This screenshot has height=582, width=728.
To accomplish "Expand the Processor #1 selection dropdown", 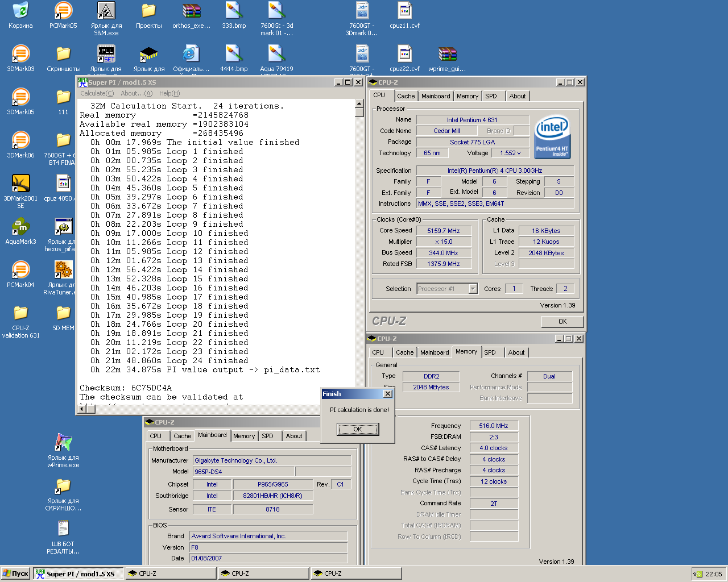I will (x=473, y=289).
